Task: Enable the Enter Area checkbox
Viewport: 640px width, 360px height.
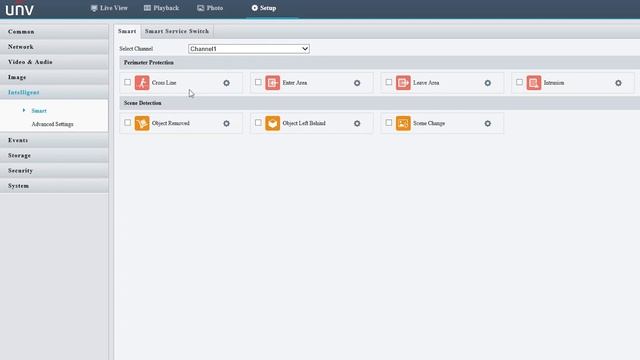Action: pyautogui.click(x=258, y=82)
